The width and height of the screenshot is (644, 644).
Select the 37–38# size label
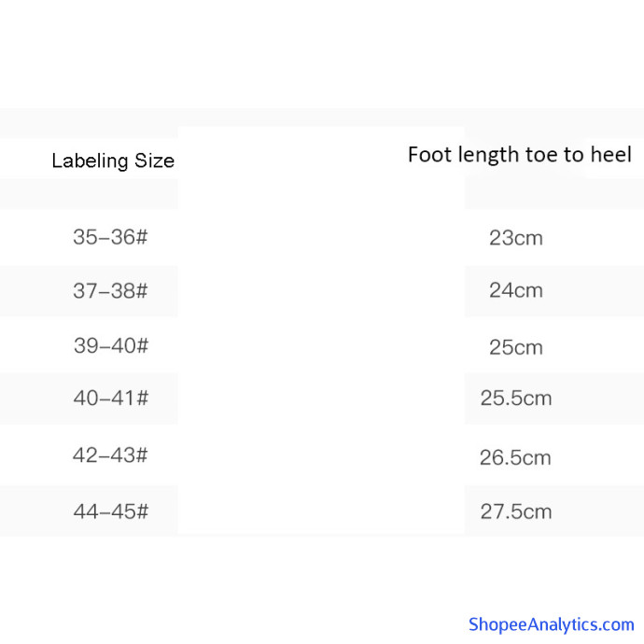pyautogui.click(x=110, y=290)
